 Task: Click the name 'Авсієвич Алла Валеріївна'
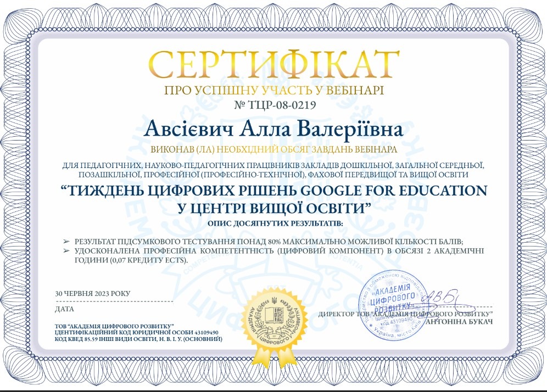tap(273, 130)
